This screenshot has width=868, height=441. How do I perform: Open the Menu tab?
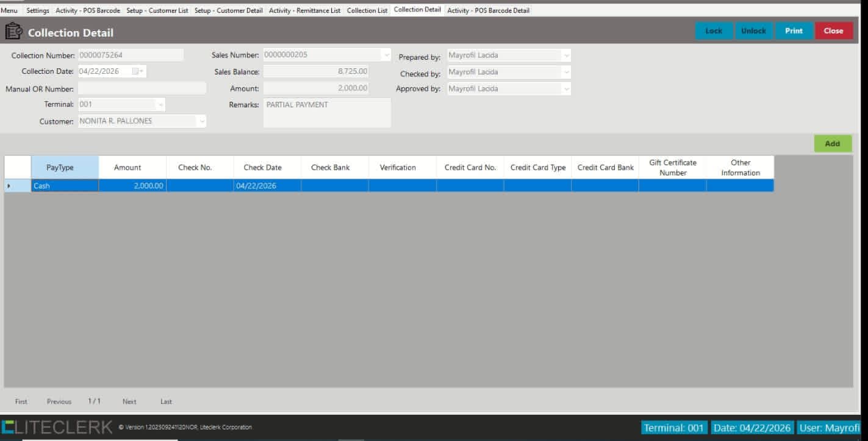(x=9, y=10)
